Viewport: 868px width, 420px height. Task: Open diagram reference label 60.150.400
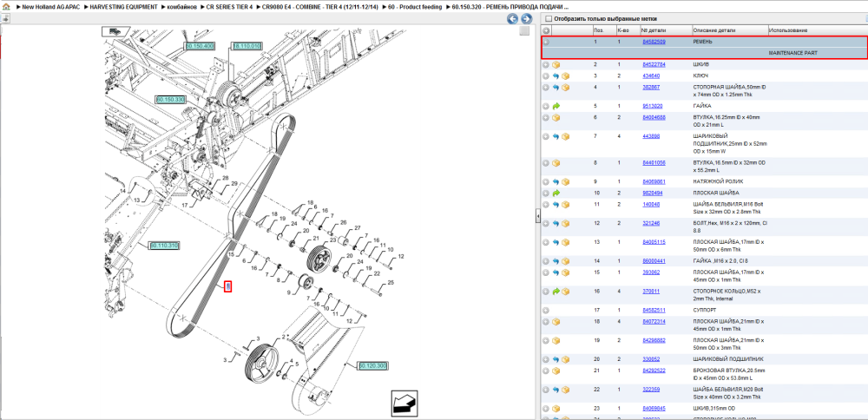(x=200, y=46)
